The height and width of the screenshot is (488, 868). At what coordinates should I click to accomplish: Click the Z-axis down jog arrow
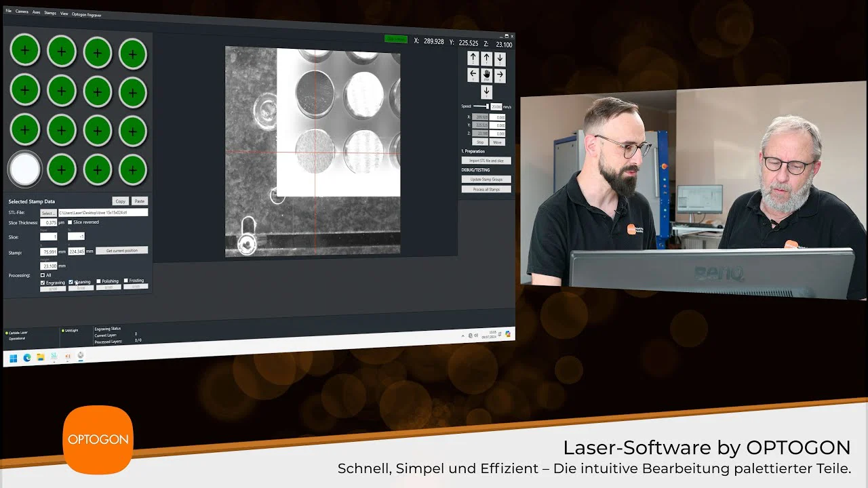[x=500, y=59]
